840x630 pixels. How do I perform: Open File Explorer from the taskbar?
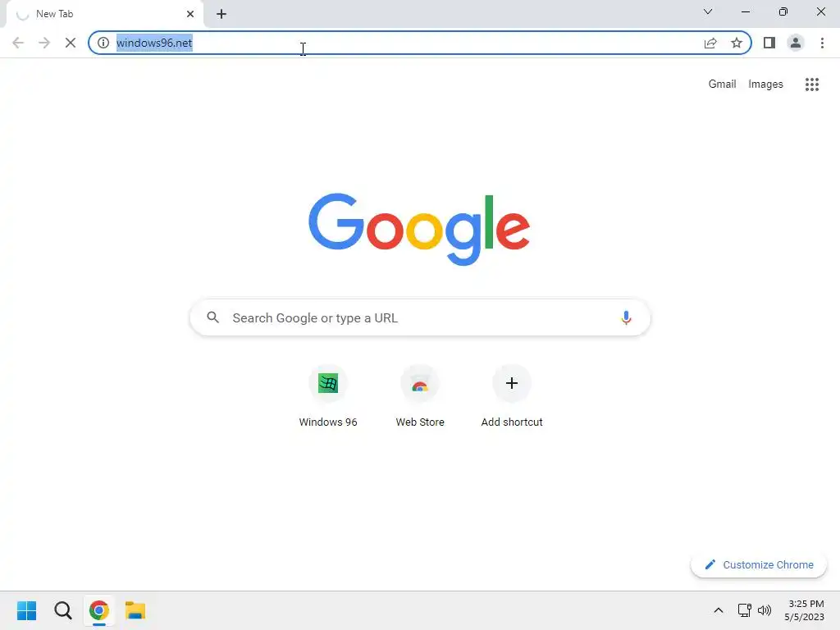coord(135,610)
